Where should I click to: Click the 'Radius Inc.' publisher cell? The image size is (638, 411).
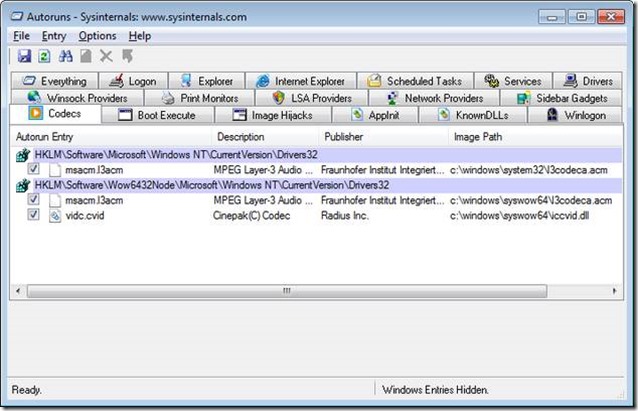click(x=345, y=216)
